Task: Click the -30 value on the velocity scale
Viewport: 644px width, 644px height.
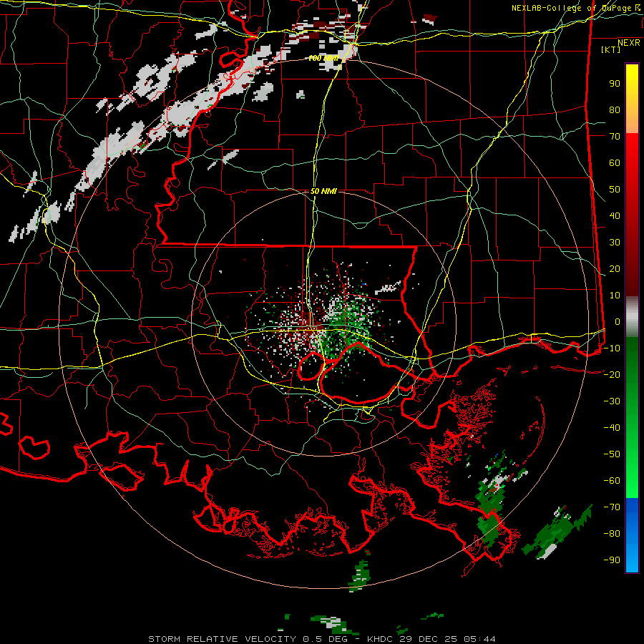Action: pyautogui.click(x=612, y=401)
